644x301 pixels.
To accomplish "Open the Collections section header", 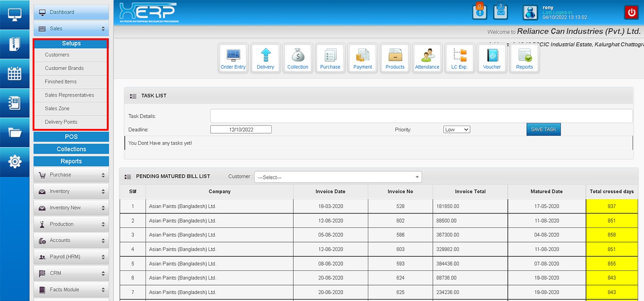I will pos(71,149).
